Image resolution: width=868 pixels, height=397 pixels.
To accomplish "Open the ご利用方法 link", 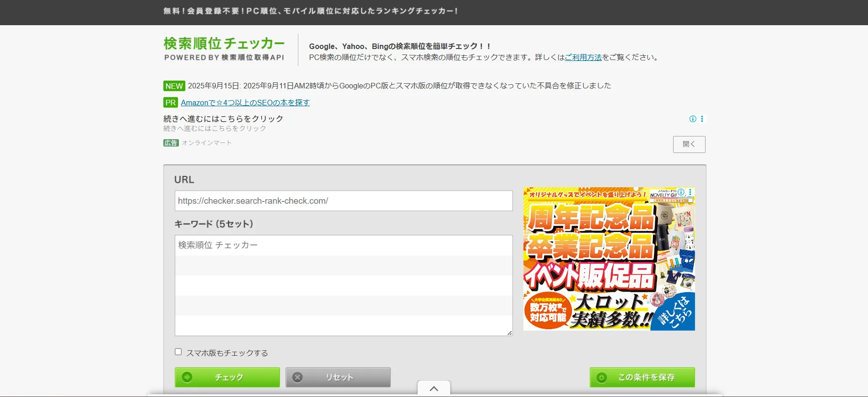I will point(583,57).
